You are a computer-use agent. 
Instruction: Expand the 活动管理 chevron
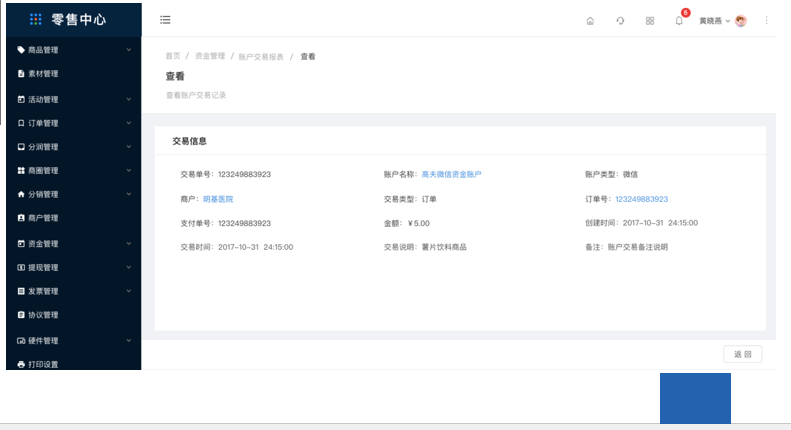click(129, 99)
